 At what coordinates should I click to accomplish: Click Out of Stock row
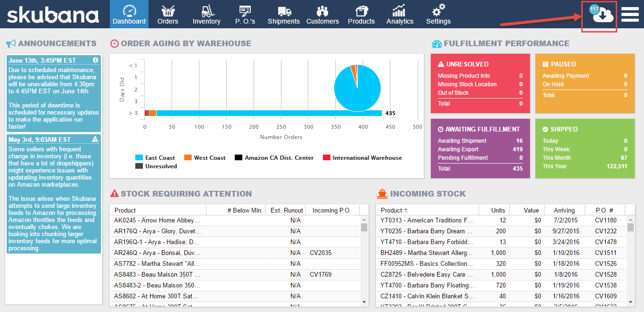coord(480,93)
